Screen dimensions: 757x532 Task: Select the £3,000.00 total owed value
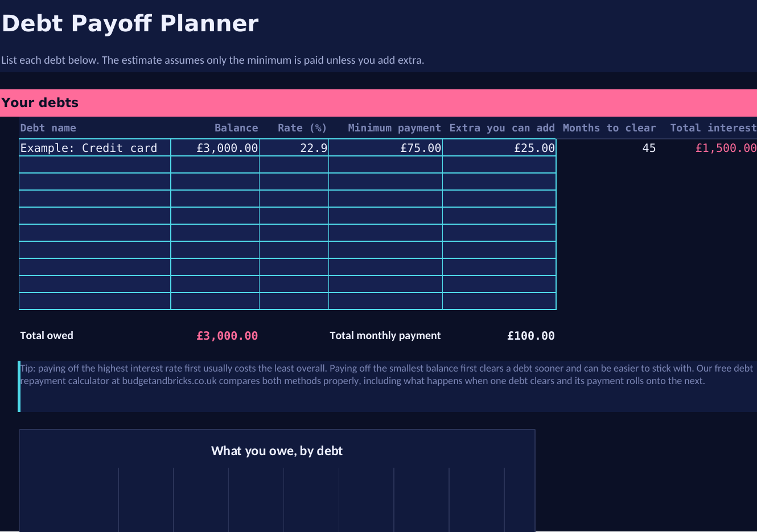(x=227, y=336)
